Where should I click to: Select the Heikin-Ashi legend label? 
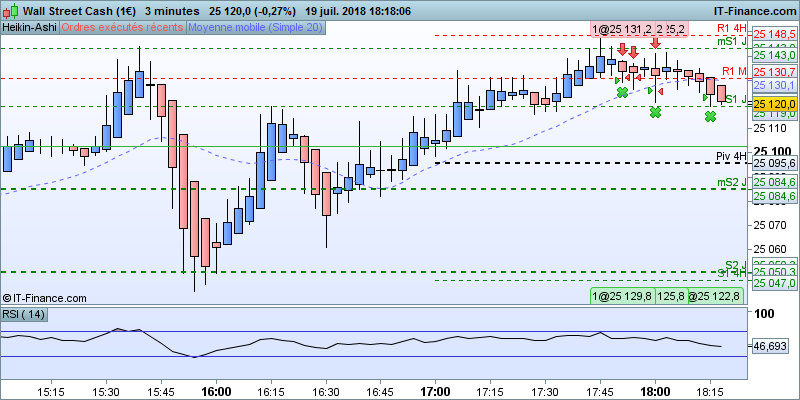click(x=30, y=28)
